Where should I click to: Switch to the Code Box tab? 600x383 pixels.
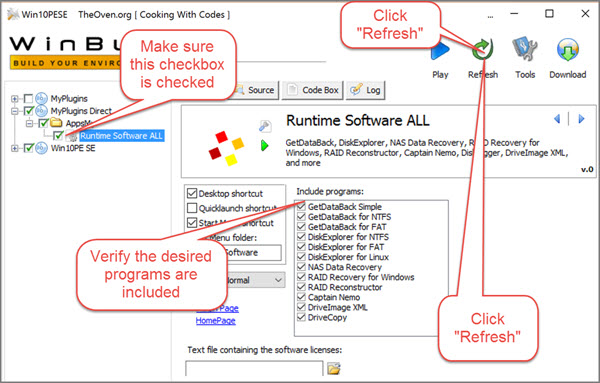click(313, 90)
